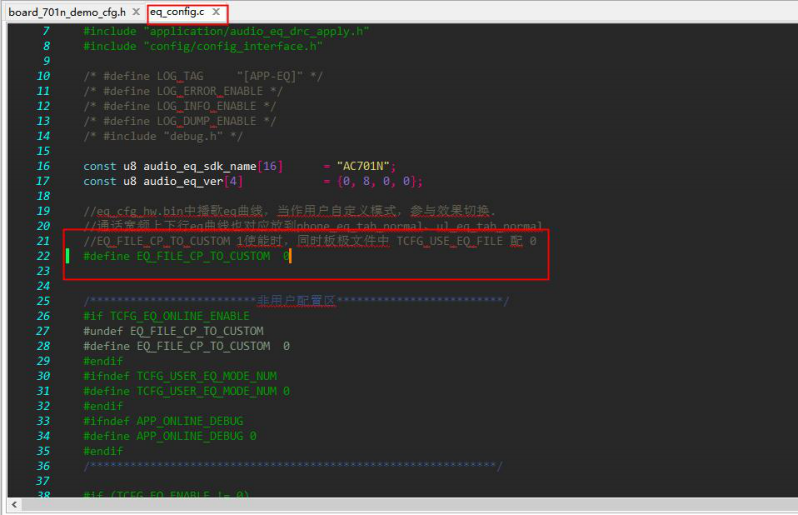Click the #endif on line 32
798x515 pixels.
[x=103, y=406]
